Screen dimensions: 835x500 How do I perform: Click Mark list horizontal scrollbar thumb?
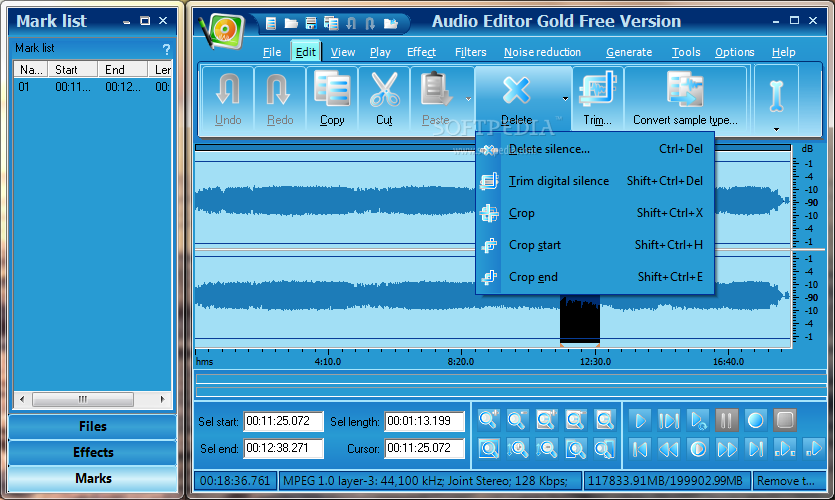(83, 399)
